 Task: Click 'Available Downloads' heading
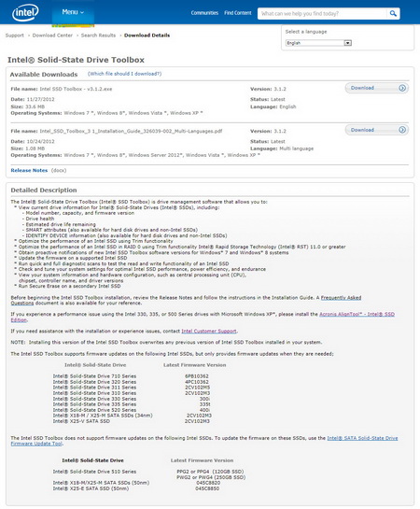point(44,75)
